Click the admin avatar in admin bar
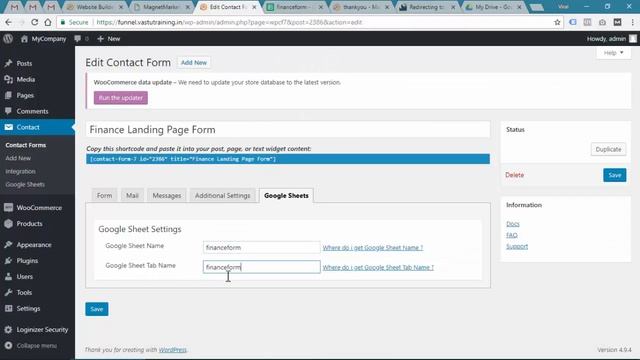The height and width of the screenshot is (360, 640). pyautogui.click(x=633, y=39)
